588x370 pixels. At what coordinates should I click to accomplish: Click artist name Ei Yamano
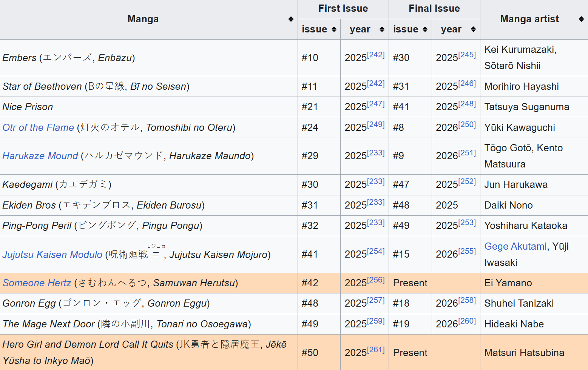508,283
